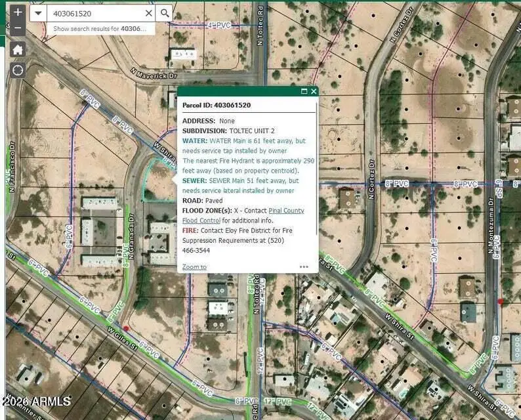The height and width of the screenshot is (420, 521).
Task: Click the red hydrant marker near W Giles St
Action: 126,328
